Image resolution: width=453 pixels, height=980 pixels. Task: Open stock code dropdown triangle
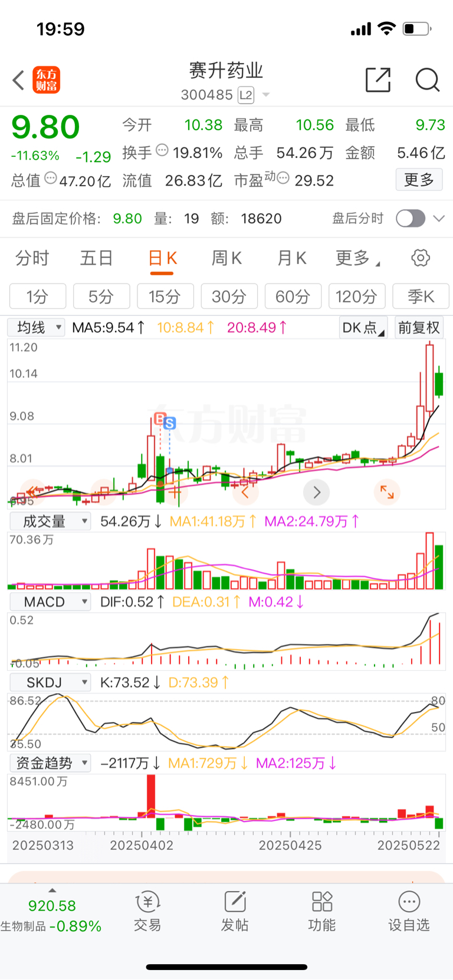pyautogui.click(x=266, y=95)
